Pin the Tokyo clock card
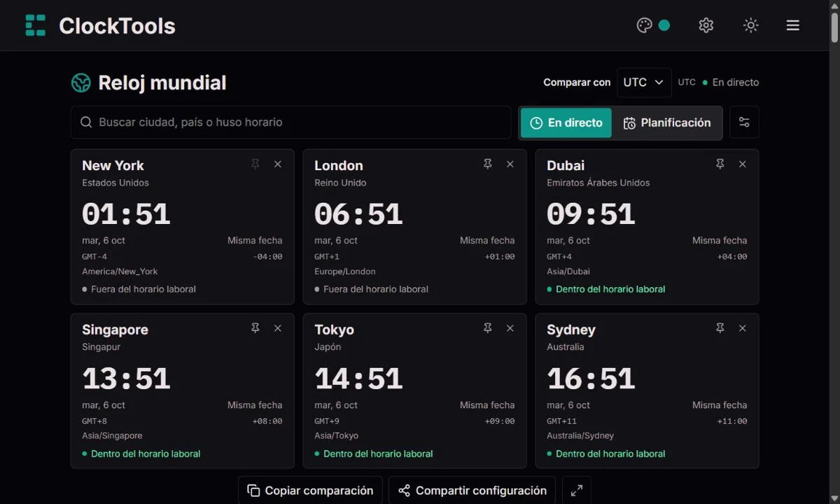 pyautogui.click(x=488, y=328)
